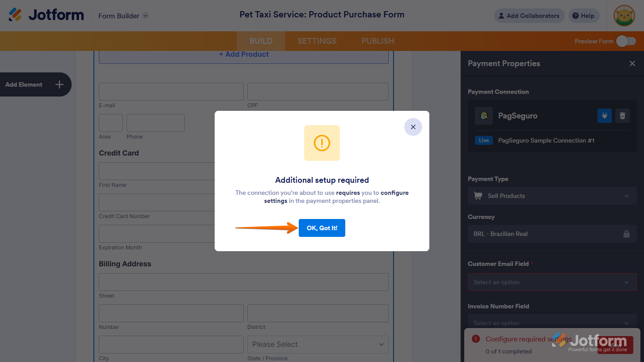
Task: Click the PagSeguro plug connection icon
Action: click(604, 116)
